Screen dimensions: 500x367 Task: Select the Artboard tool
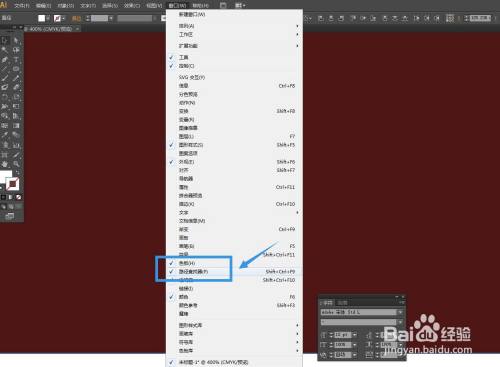[5, 155]
